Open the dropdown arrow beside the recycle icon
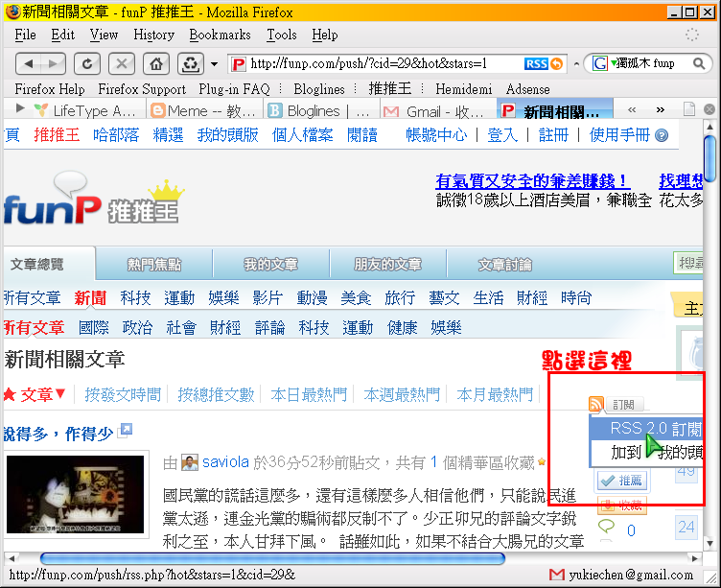721x588 pixels. (x=214, y=64)
